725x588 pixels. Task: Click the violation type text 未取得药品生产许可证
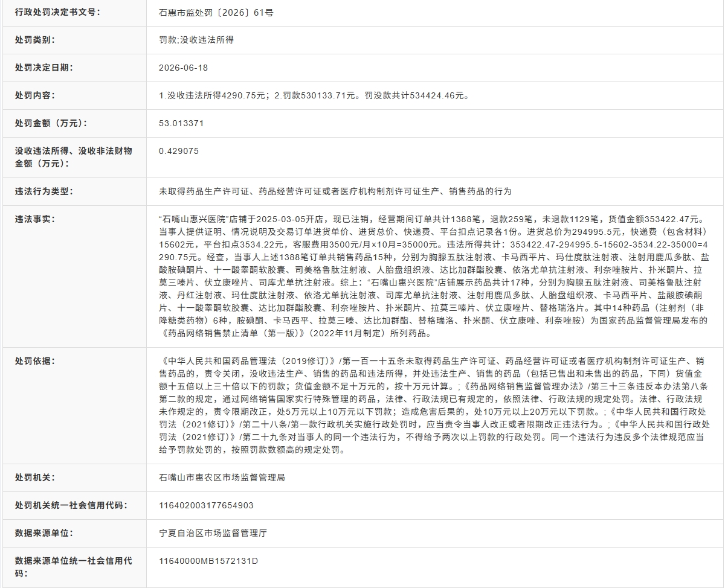(x=335, y=191)
